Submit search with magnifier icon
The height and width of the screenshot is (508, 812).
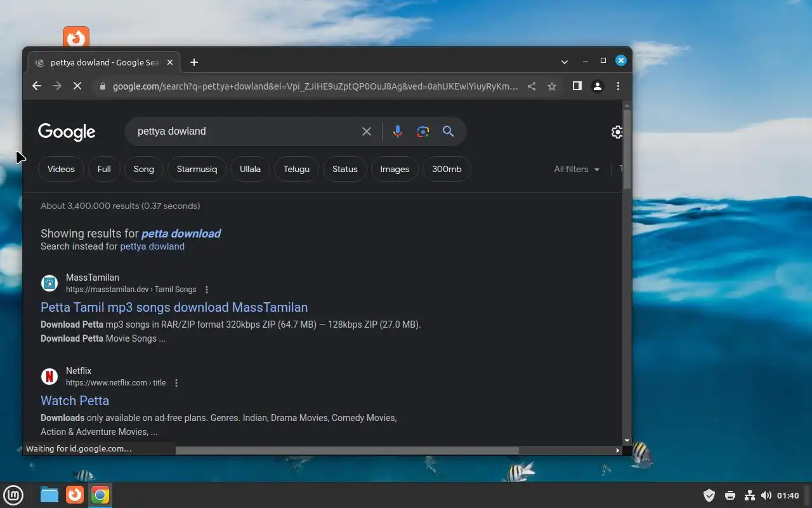pos(449,131)
